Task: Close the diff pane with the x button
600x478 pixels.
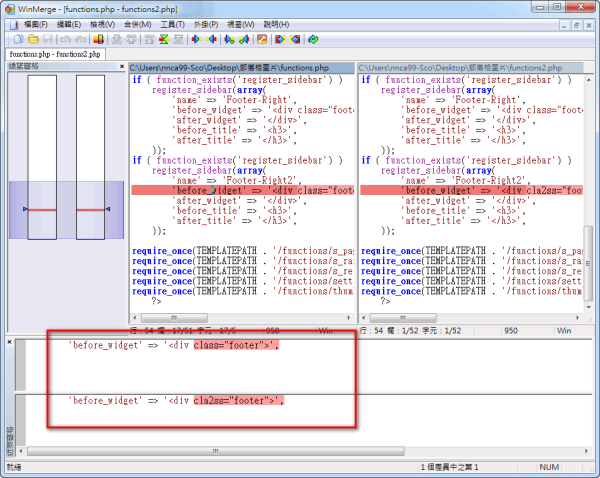Action: (10, 344)
